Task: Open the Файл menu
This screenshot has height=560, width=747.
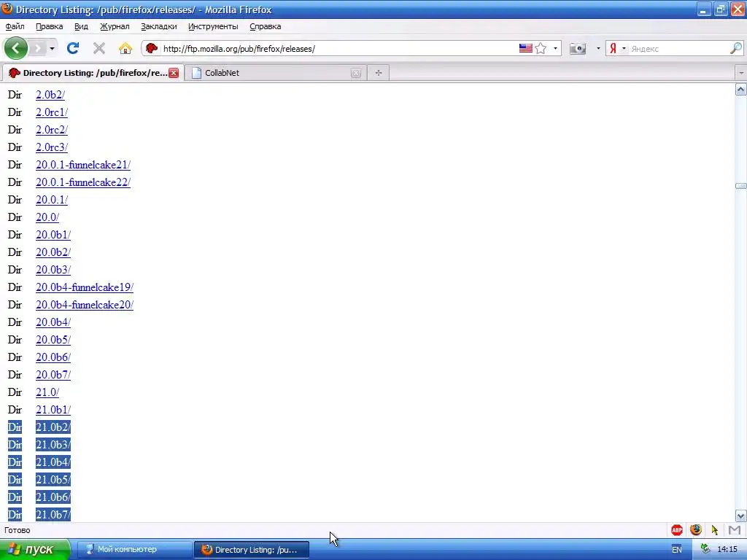Action: coord(15,27)
